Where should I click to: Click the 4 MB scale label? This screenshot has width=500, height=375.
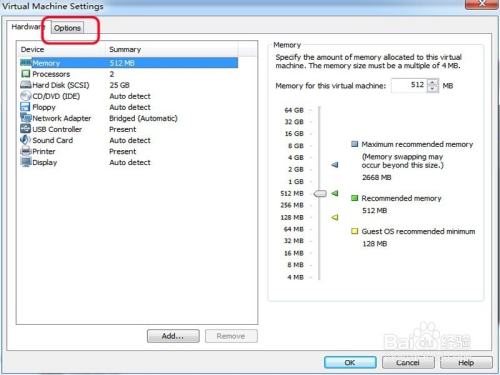[x=295, y=277]
